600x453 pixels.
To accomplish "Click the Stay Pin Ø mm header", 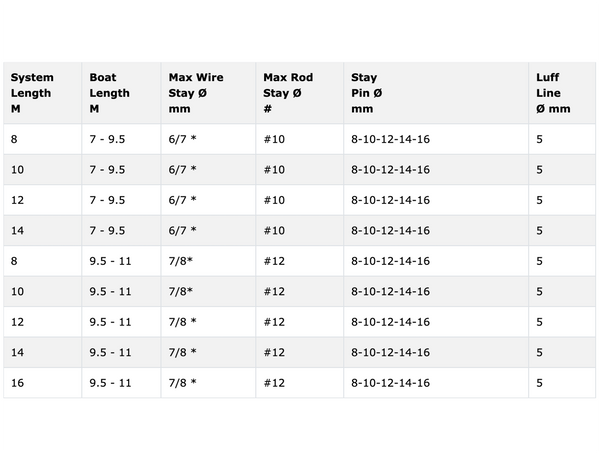I will (x=367, y=93).
